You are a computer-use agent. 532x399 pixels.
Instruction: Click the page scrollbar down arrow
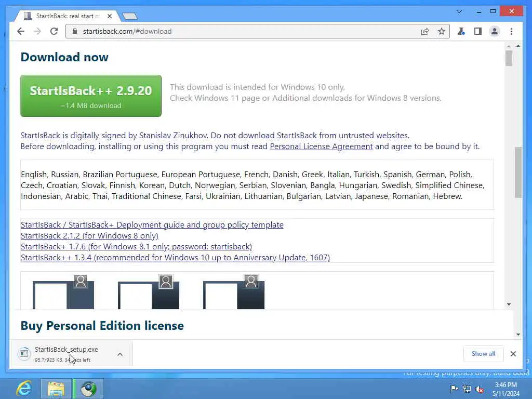click(x=518, y=334)
